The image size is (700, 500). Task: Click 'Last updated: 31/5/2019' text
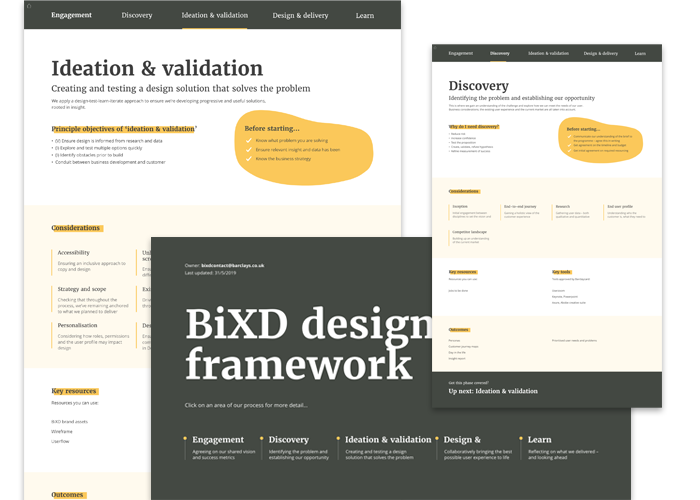click(x=210, y=273)
